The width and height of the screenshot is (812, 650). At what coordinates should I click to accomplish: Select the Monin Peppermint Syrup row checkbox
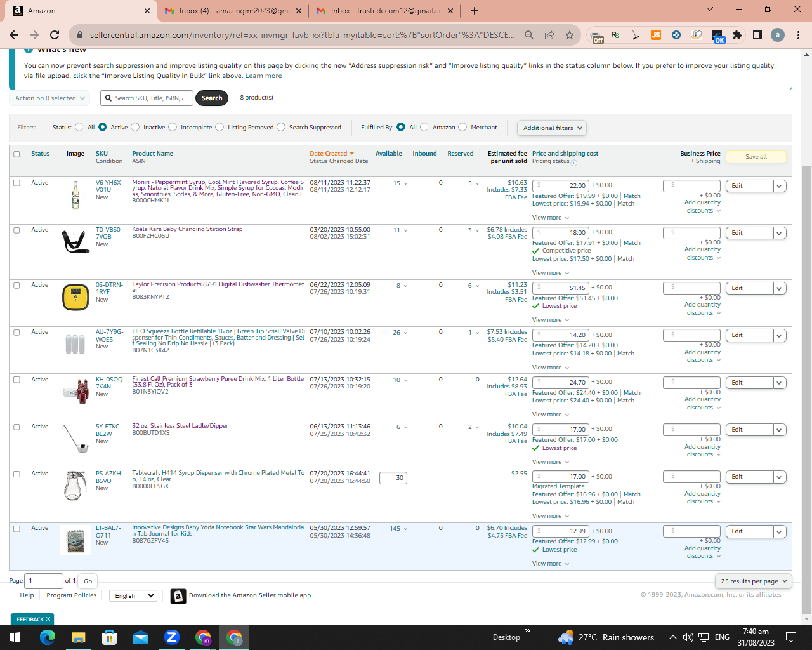coord(16,183)
